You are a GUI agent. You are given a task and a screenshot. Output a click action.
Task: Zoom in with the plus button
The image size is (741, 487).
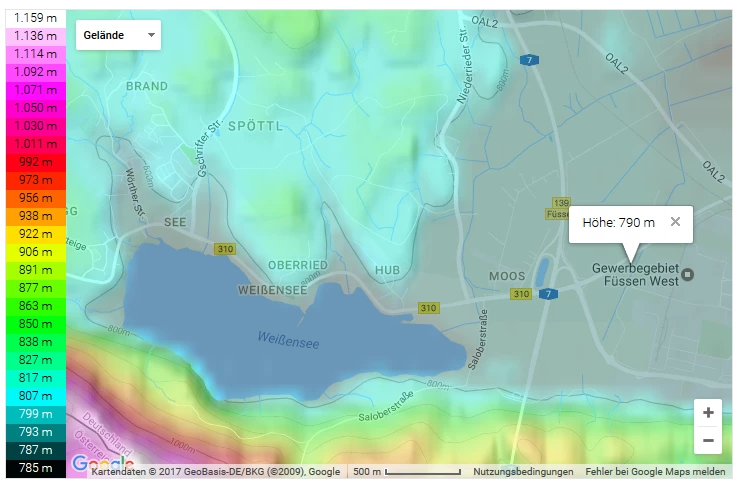coord(707,413)
